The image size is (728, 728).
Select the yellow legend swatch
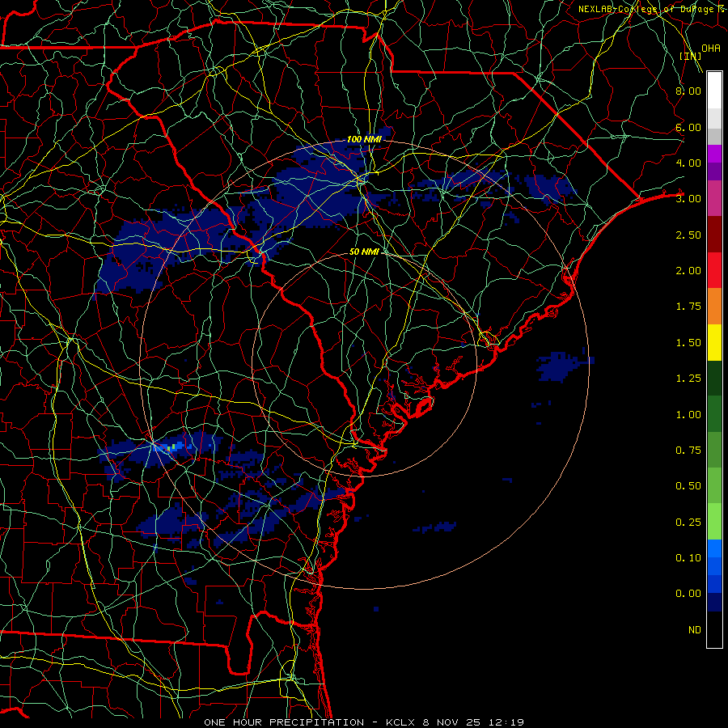714,342
